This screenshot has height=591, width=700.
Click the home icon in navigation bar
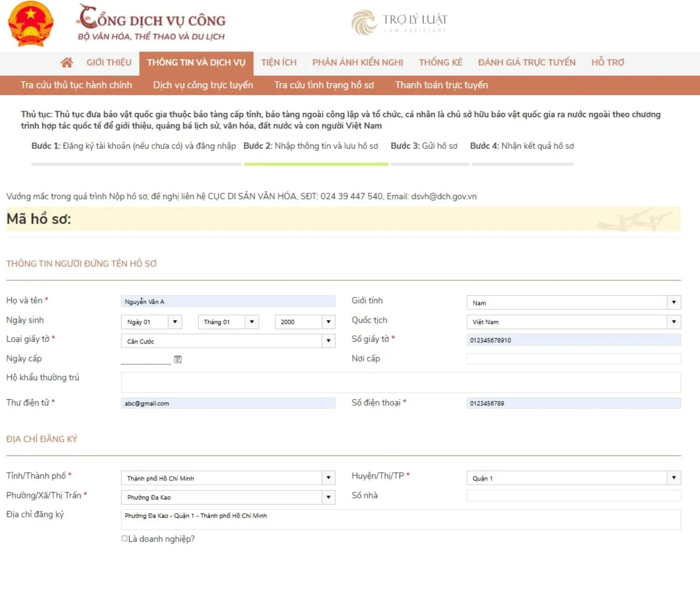[x=67, y=62]
